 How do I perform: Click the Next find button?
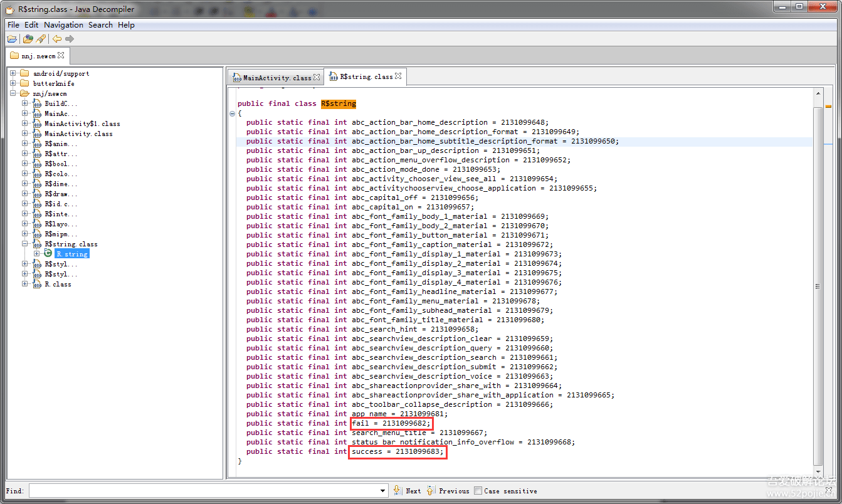pos(408,490)
